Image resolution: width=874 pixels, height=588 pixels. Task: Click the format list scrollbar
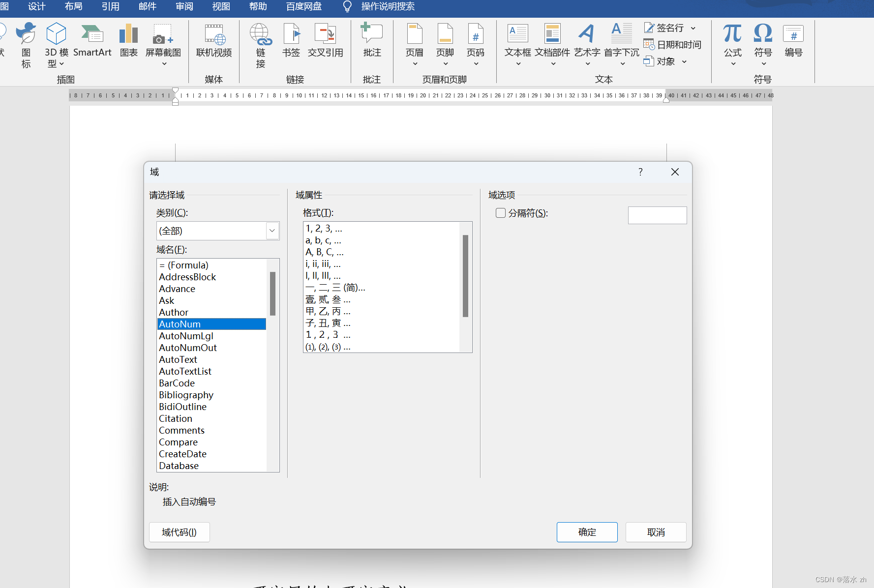point(465,276)
